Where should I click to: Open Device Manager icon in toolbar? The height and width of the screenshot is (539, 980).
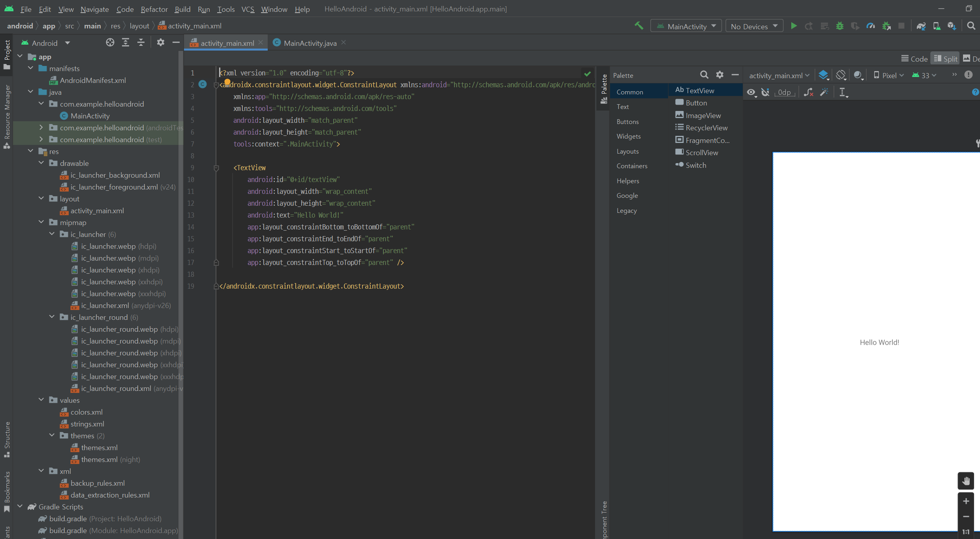click(937, 26)
